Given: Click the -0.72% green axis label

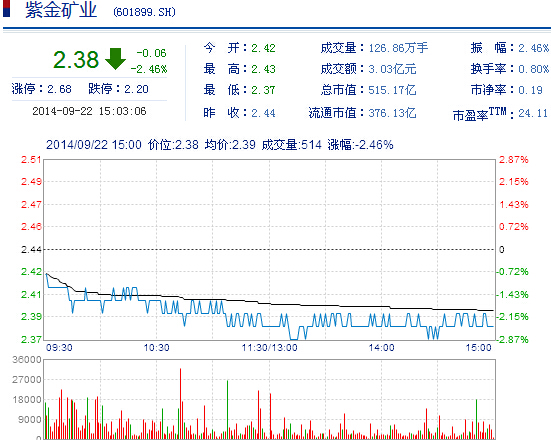Looking at the screenshot, I should (512, 272).
